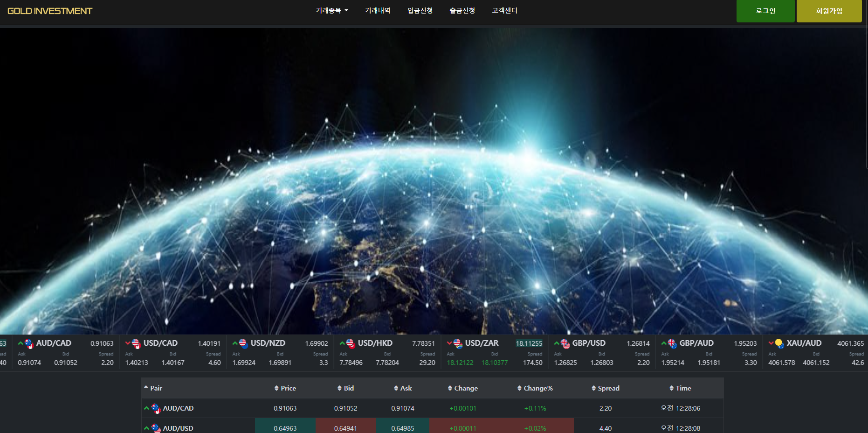This screenshot has height=433, width=868.
Task: Click the red down arrow beside USD/CAD
Action: (128, 343)
